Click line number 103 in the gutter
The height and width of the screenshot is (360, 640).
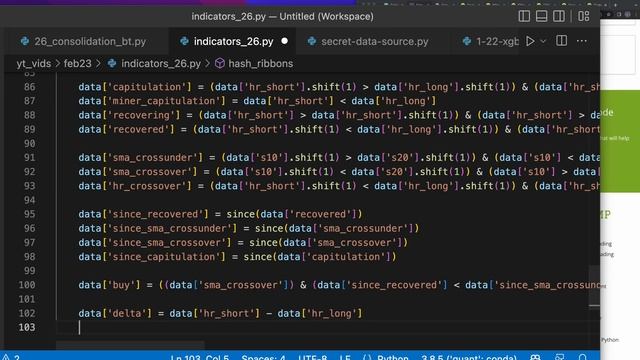point(27,327)
